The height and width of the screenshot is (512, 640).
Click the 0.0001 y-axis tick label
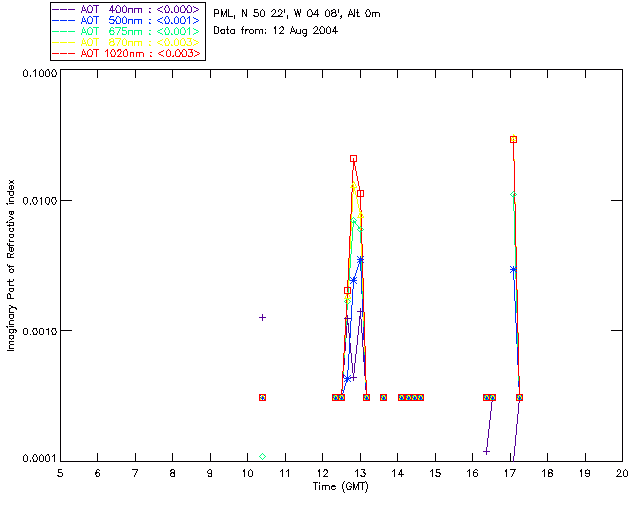(x=40, y=459)
